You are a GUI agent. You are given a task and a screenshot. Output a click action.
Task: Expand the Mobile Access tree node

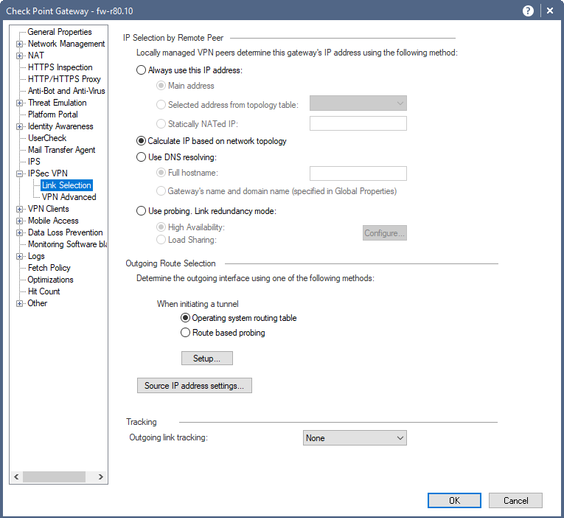(x=19, y=221)
